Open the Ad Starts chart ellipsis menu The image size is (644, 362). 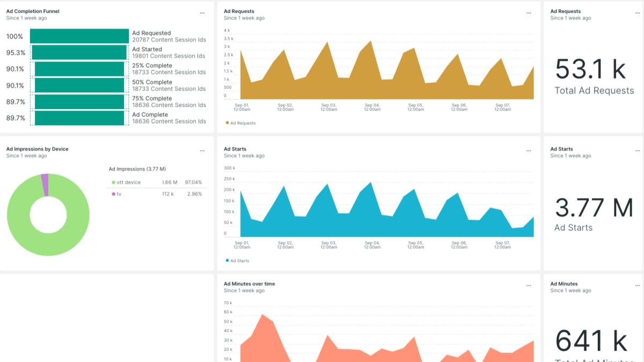(x=529, y=151)
